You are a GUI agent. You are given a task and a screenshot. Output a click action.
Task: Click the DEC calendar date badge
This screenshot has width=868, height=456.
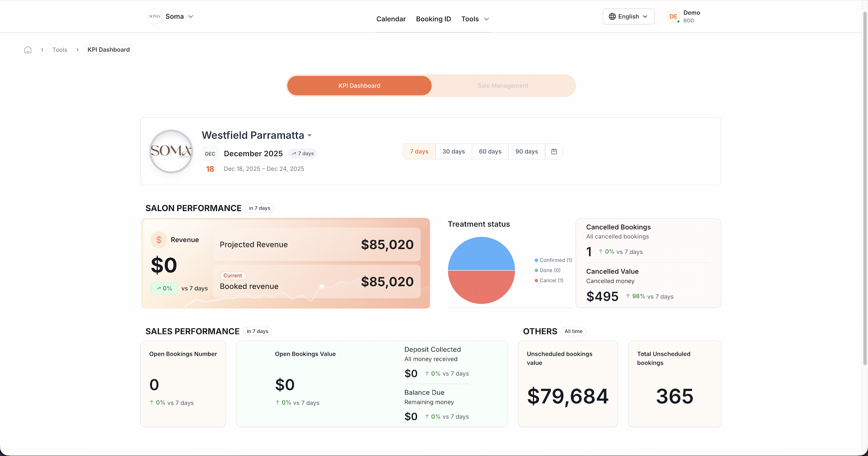tap(210, 154)
